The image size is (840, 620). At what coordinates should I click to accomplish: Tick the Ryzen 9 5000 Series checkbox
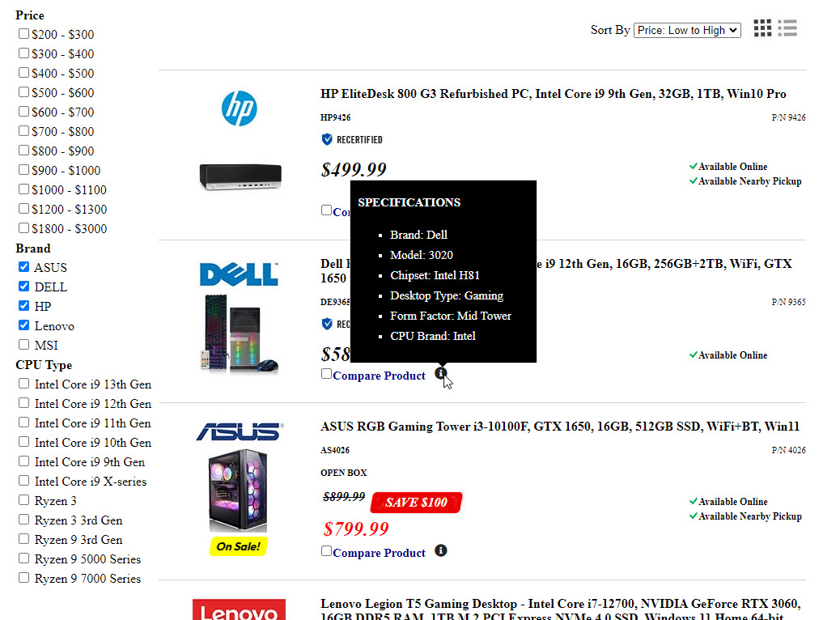[x=24, y=558]
